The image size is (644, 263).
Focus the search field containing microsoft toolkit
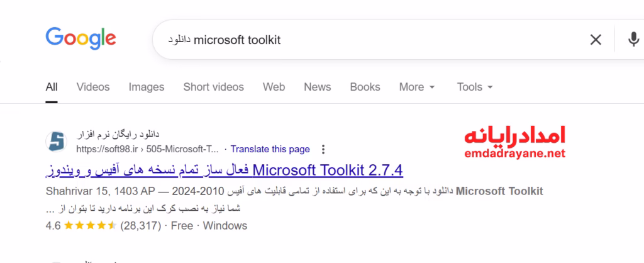coord(377,40)
